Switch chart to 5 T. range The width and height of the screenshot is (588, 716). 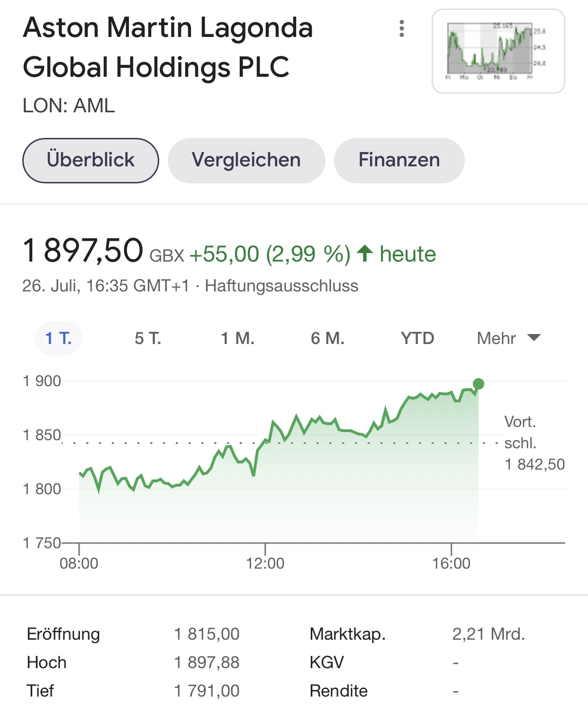(x=148, y=338)
